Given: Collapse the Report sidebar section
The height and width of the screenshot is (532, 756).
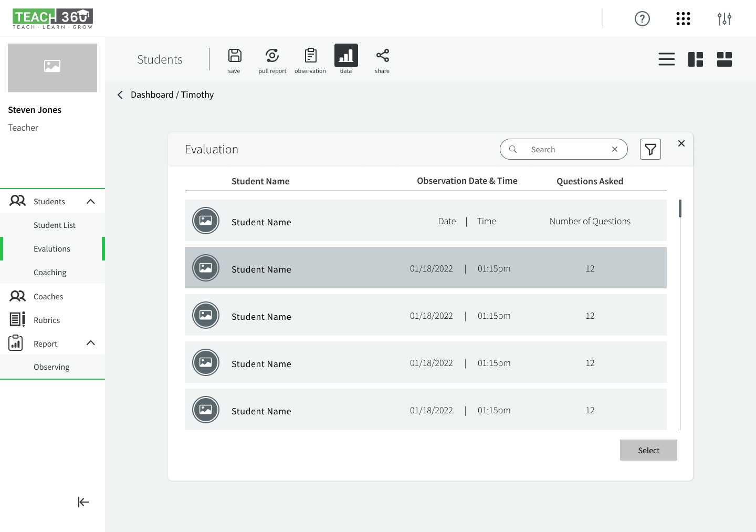Looking at the screenshot, I should pos(91,343).
